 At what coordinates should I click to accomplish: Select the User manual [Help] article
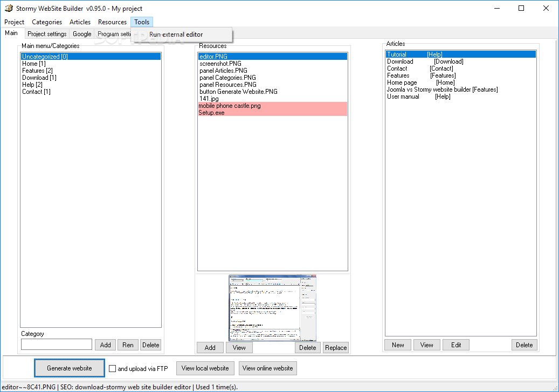tap(461, 97)
